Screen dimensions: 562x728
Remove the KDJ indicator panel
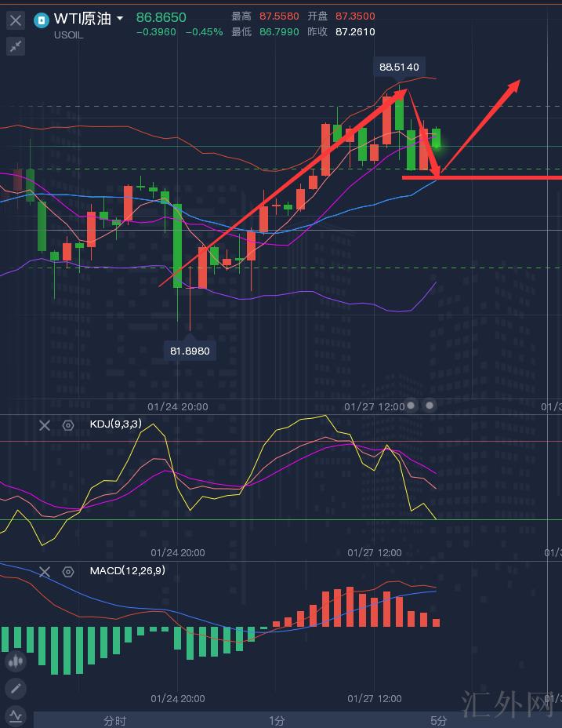[45, 425]
